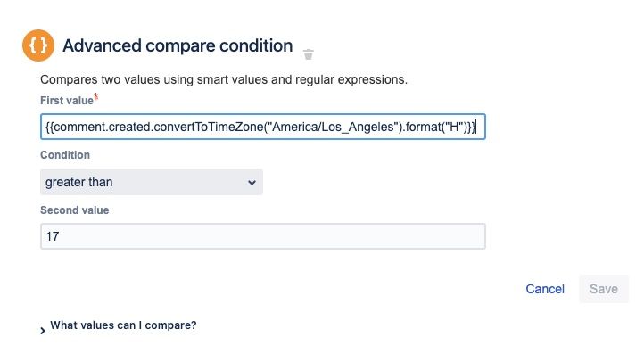The width and height of the screenshot is (644, 362).
Task: Click the 'First value' field label
Action: [66, 99]
